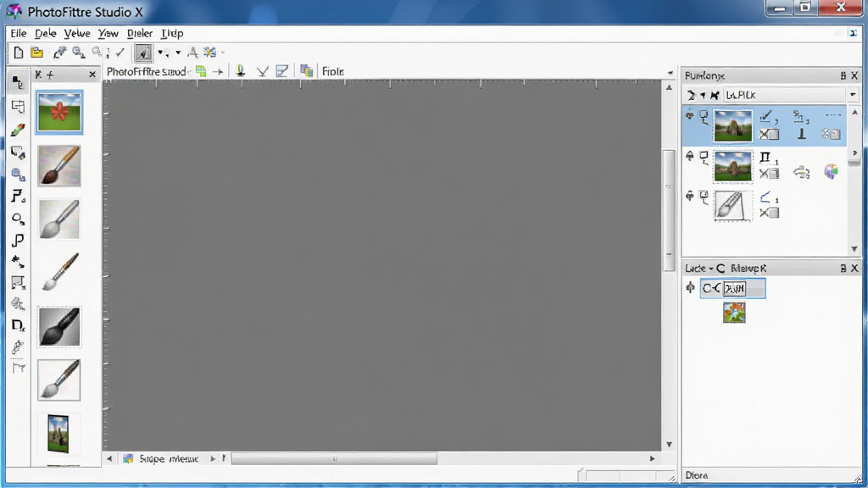Select the multicolored pencil tool in left toolbox
This screenshot has width=868, height=488.
[x=18, y=130]
